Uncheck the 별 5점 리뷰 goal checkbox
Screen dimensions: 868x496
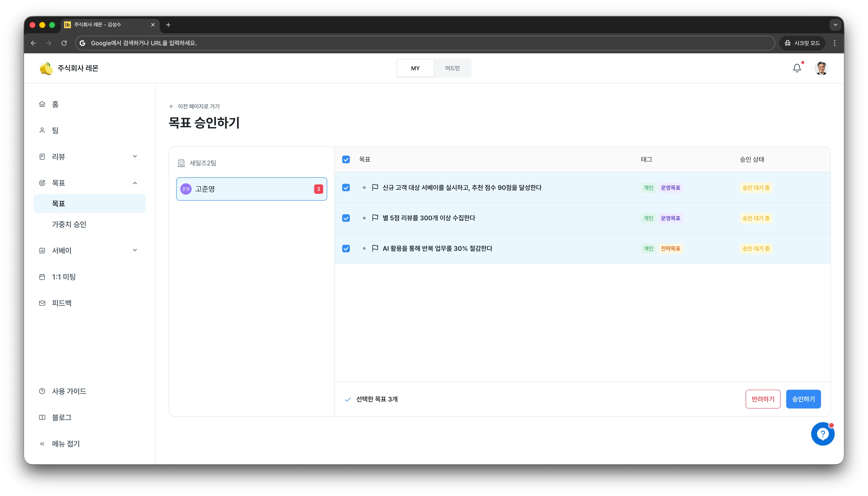click(346, 218)
